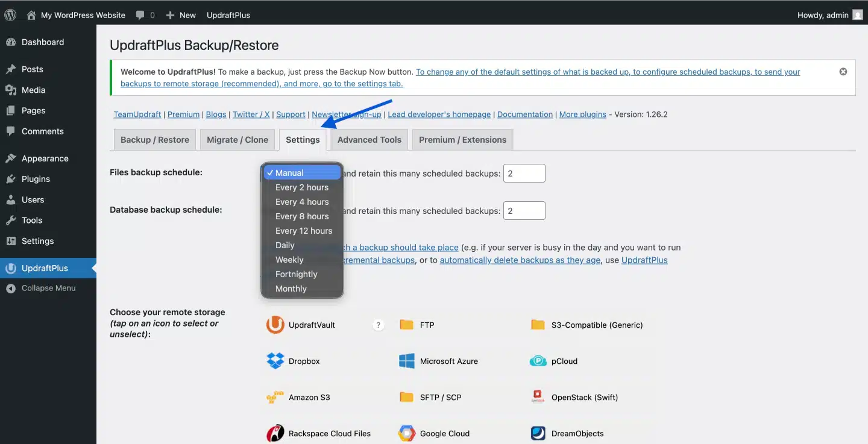Click files backup retain count field
The height and width of the screenshot is (444, 868).
[x=524, y=174]
